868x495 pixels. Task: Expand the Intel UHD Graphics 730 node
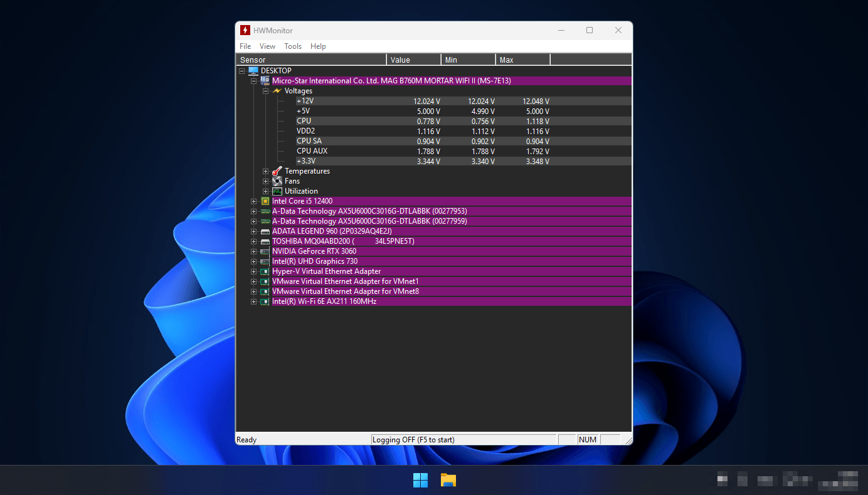pyautogui.click(x=253, y=261)
